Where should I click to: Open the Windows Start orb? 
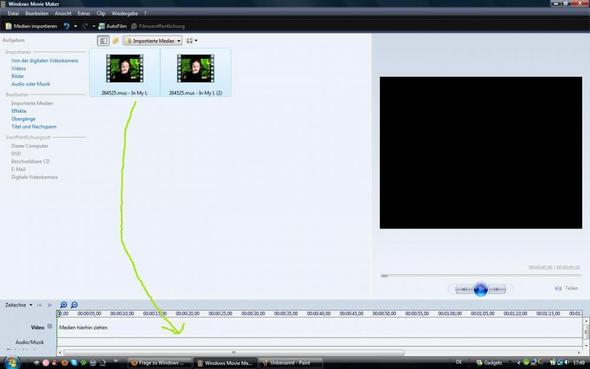coord(12,363)
